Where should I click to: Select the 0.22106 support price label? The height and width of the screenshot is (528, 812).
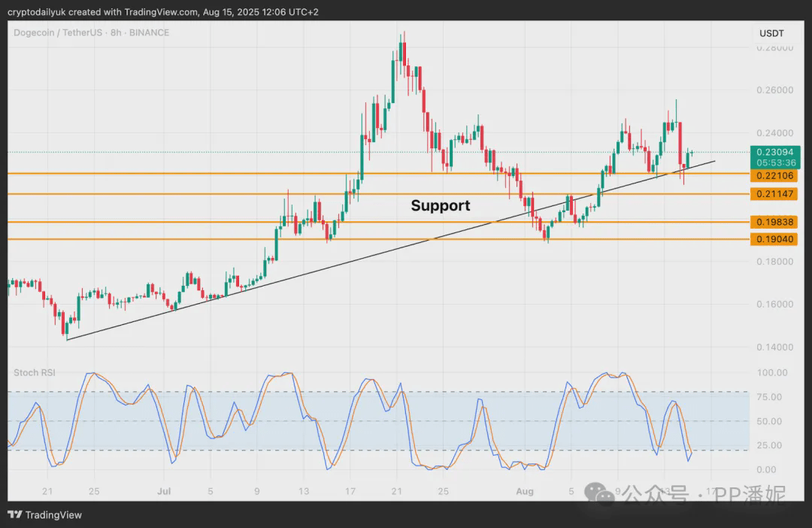click(774, 176)
